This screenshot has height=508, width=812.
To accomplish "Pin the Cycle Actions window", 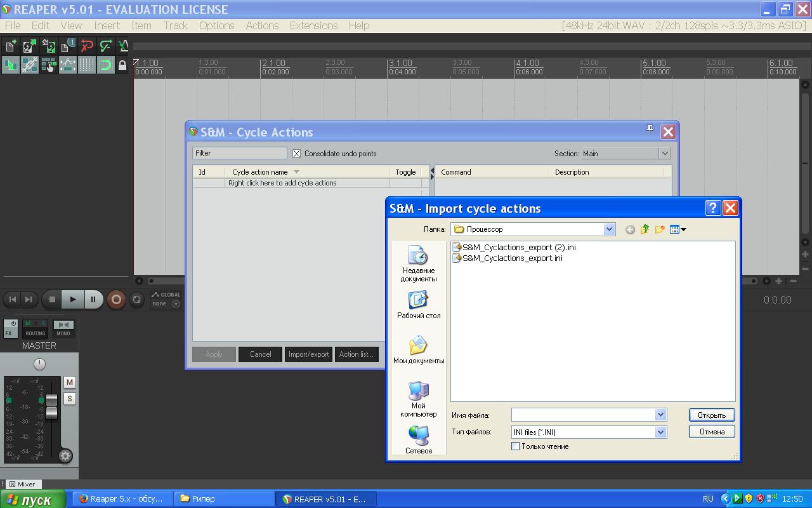I will [650, 130].
